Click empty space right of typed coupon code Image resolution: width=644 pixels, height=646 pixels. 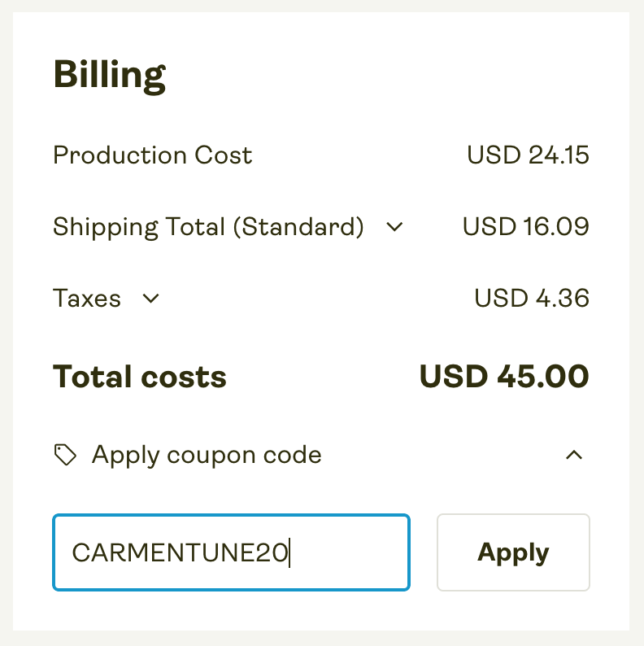350,552
